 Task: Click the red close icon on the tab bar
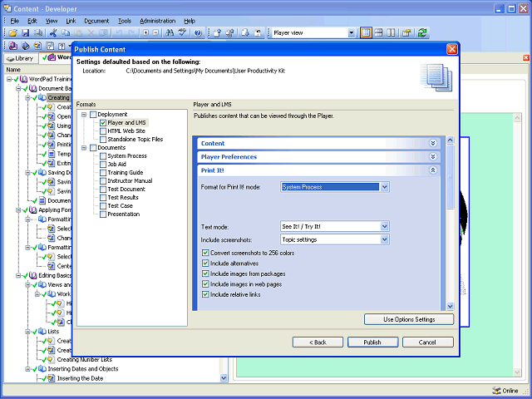click(526, 57)
